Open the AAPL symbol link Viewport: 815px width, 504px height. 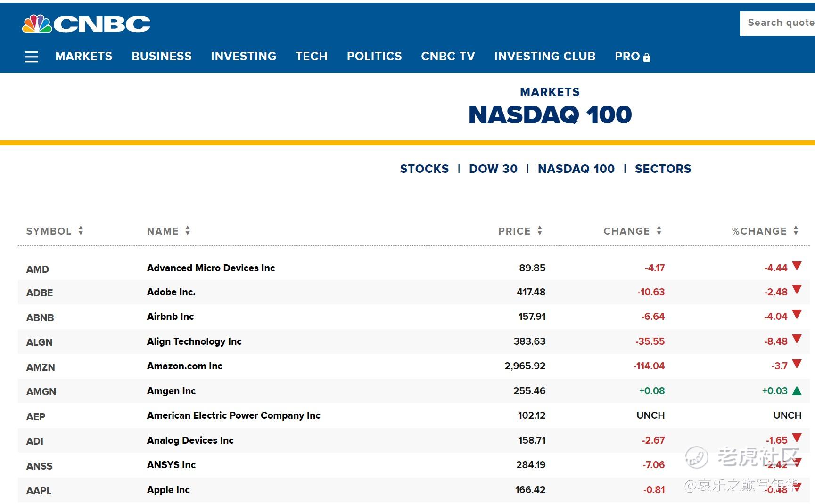(x=39, y=490)
